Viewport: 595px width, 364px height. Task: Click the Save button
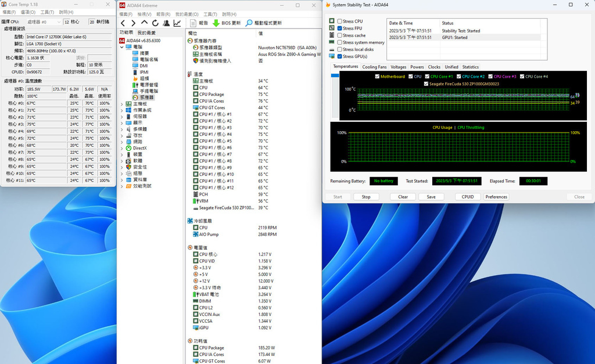point(431,197)
